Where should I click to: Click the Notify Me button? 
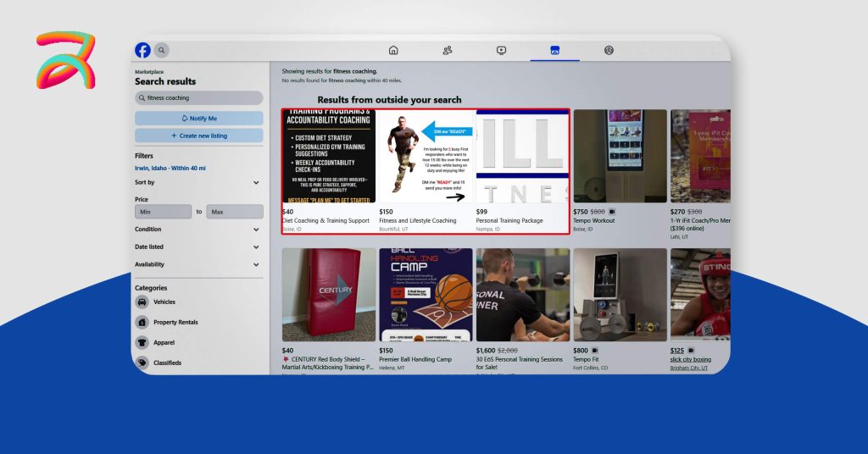pyautogui.click(x=198, y=119)
